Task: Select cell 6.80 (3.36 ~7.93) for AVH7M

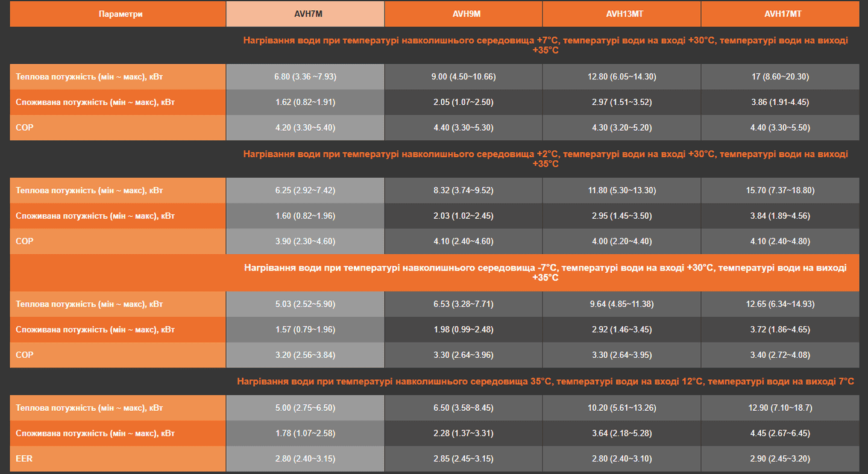Action: tap(305, 76)
